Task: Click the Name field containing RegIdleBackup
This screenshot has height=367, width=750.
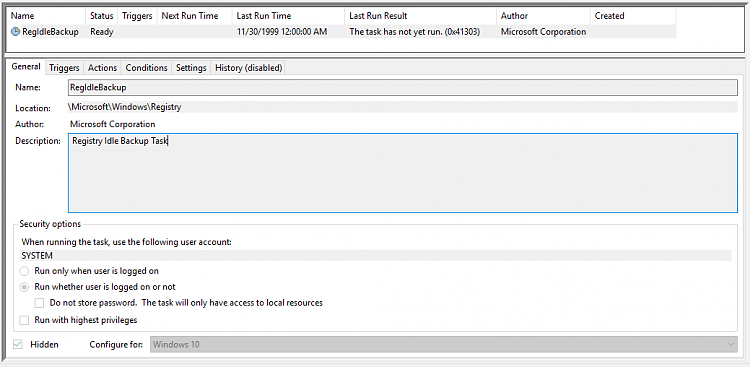Action: point(402,88)
